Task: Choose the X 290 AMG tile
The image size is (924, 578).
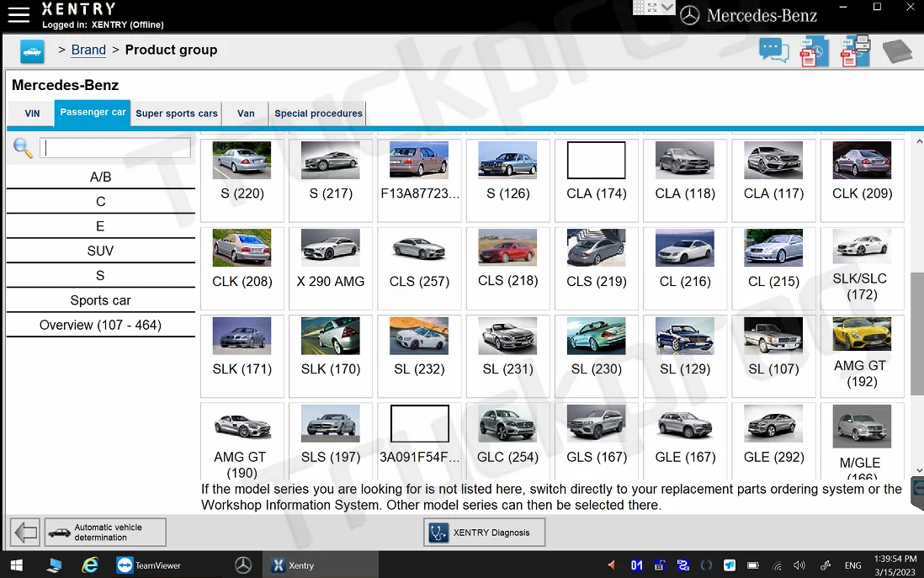Action: [x=331, y=268]
